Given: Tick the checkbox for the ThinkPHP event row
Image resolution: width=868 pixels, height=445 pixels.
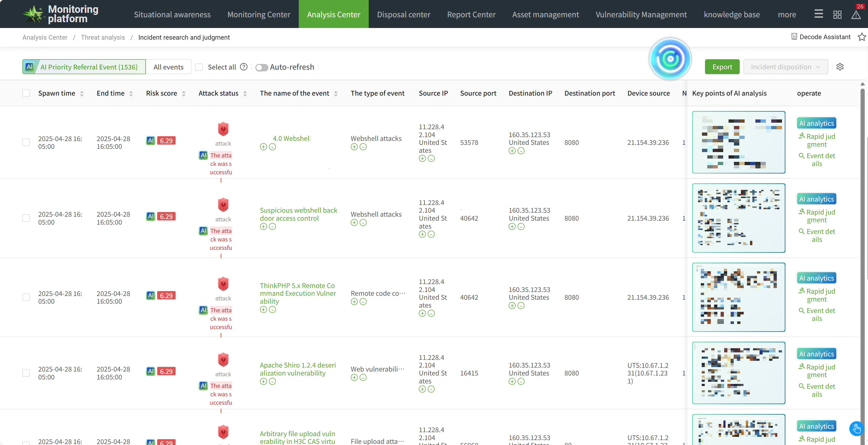Looking at the screenshot, I should tap(26, 297).
